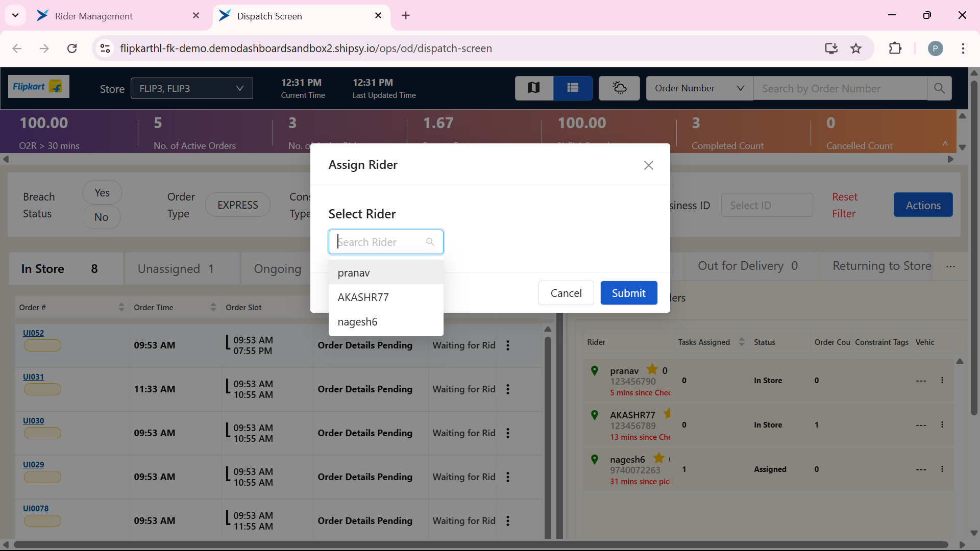980x551 pixels.
Task: Open Chrome profile avatar
Action: (x=936, y=48)
